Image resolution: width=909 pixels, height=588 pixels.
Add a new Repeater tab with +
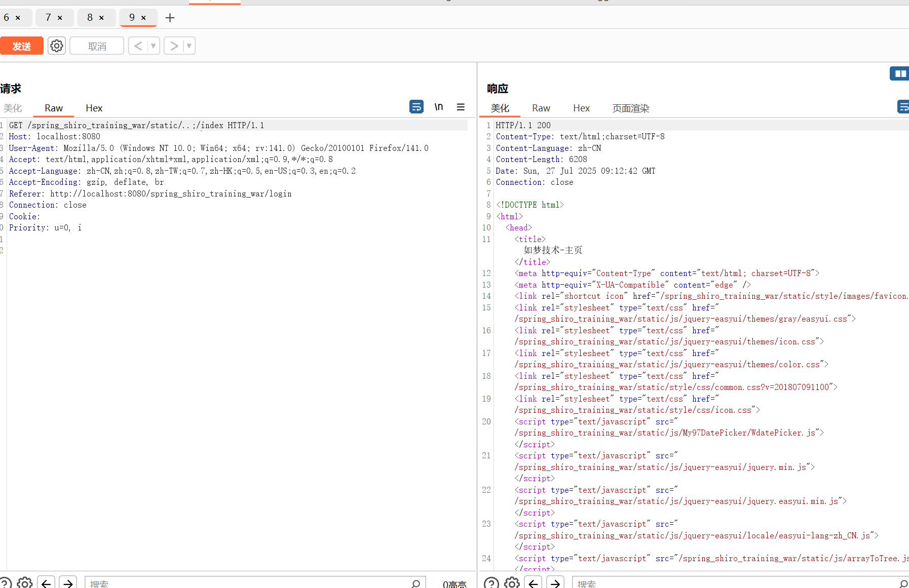(x=170, y=18)
